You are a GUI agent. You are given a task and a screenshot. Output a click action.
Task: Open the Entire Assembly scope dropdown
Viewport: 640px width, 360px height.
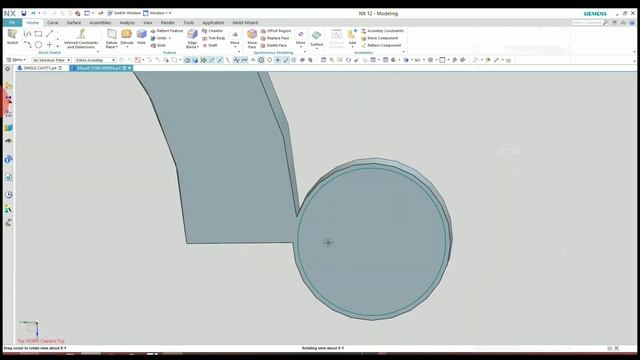pos(95,60)
